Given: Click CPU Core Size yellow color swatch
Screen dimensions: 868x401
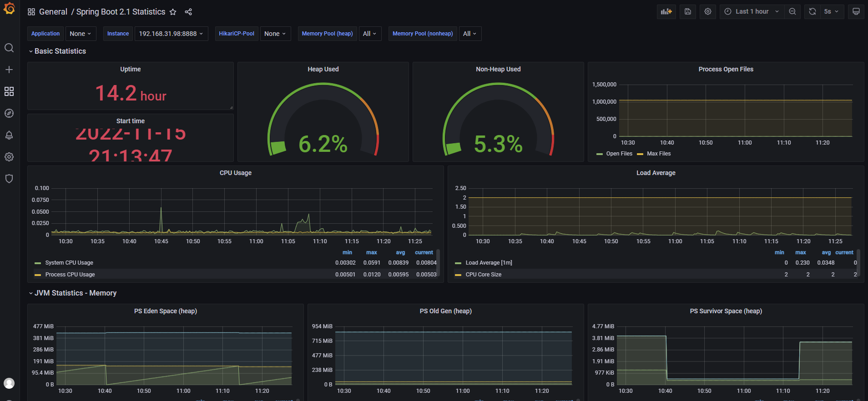Looking at the screenshot, I should (x=458, y=275).
